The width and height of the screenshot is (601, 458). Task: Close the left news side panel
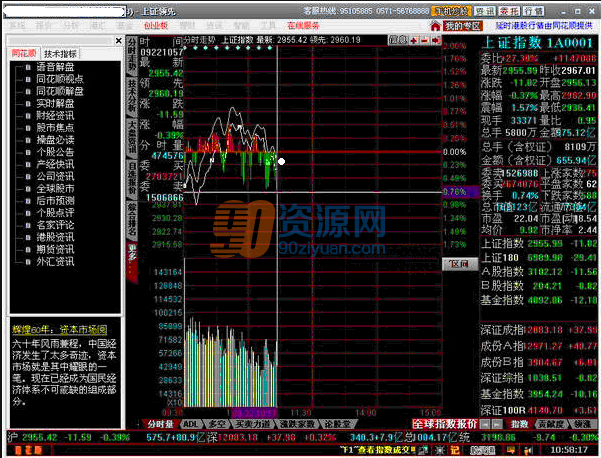click(x=118, y=41)
